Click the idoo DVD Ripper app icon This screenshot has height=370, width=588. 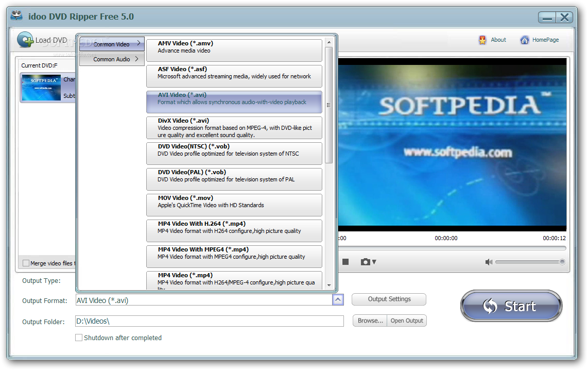tap(16, 16)
